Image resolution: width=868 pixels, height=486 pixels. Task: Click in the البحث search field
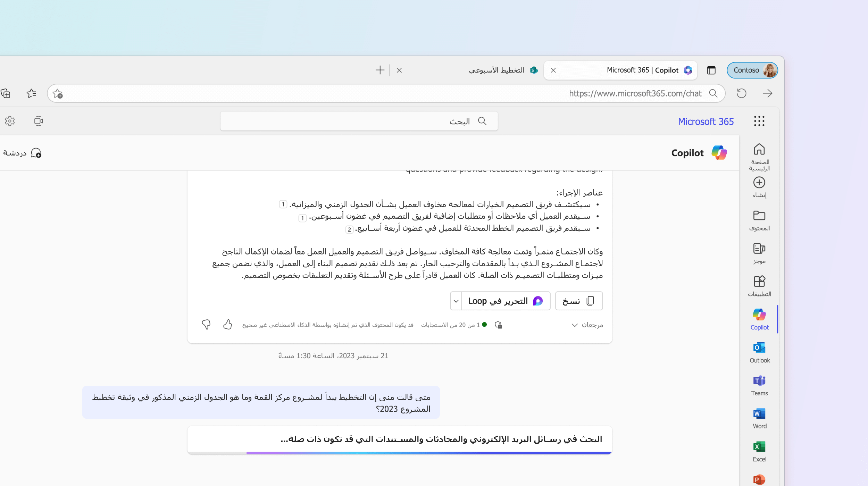[359, 121]
